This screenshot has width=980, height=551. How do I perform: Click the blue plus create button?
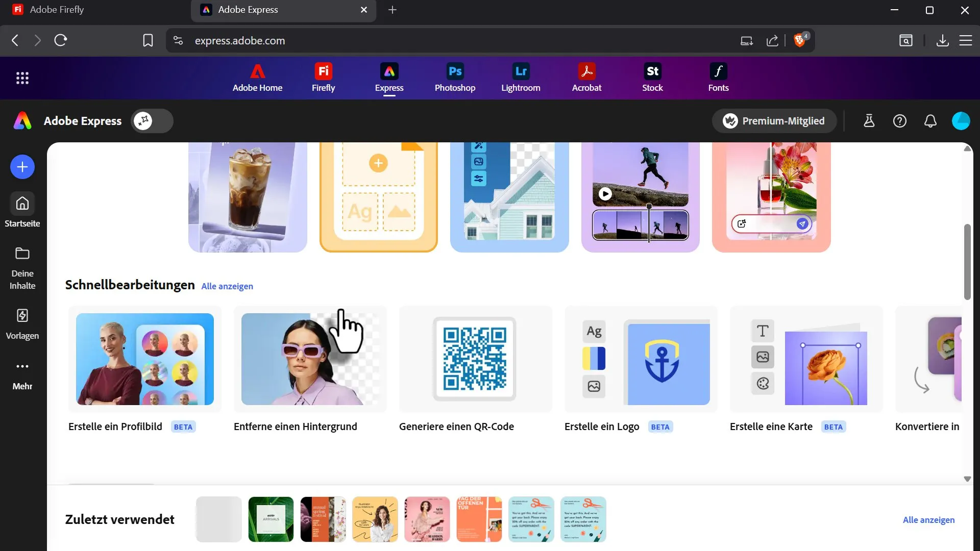point(22,167)
